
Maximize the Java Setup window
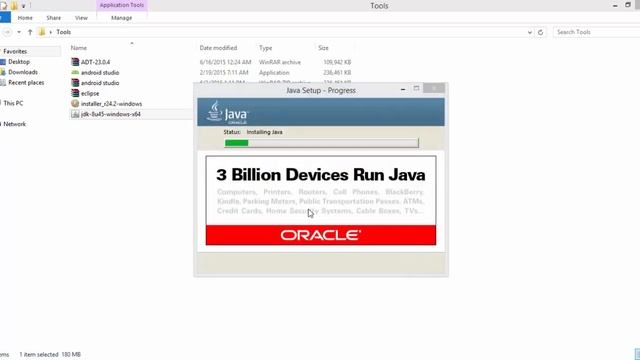(416, 89)
